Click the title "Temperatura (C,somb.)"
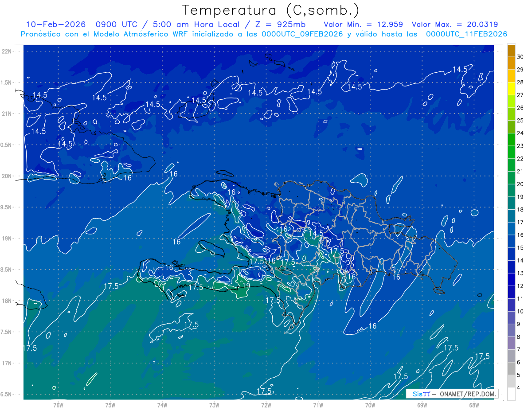Viewport: 532px width, 411px height. (270, 10)
